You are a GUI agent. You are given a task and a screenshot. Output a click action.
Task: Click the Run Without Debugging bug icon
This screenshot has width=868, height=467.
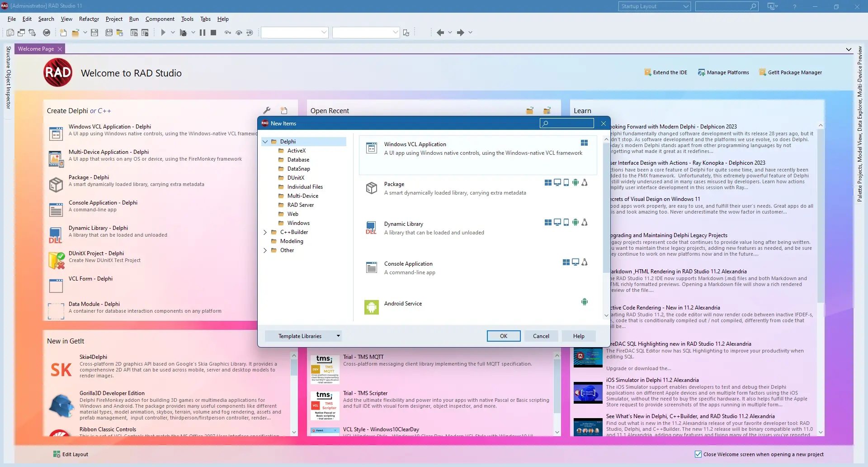[x=183, y=33]
